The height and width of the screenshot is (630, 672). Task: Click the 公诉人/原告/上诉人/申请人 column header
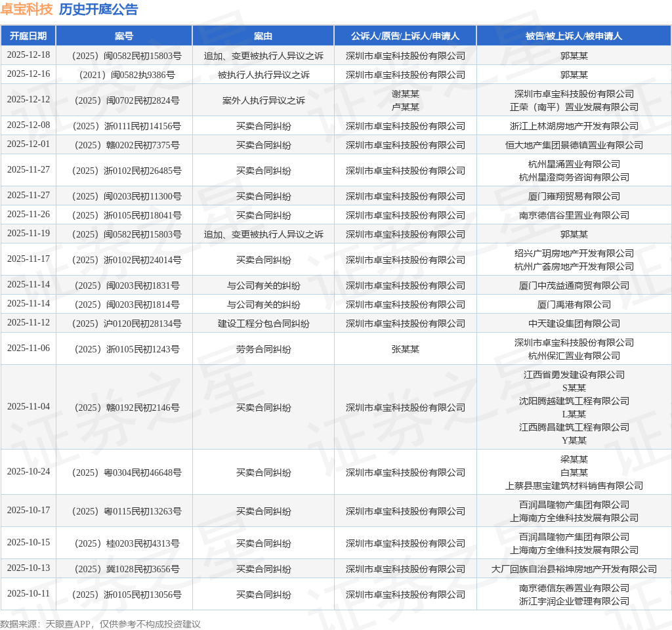click(x=405, y=36)
